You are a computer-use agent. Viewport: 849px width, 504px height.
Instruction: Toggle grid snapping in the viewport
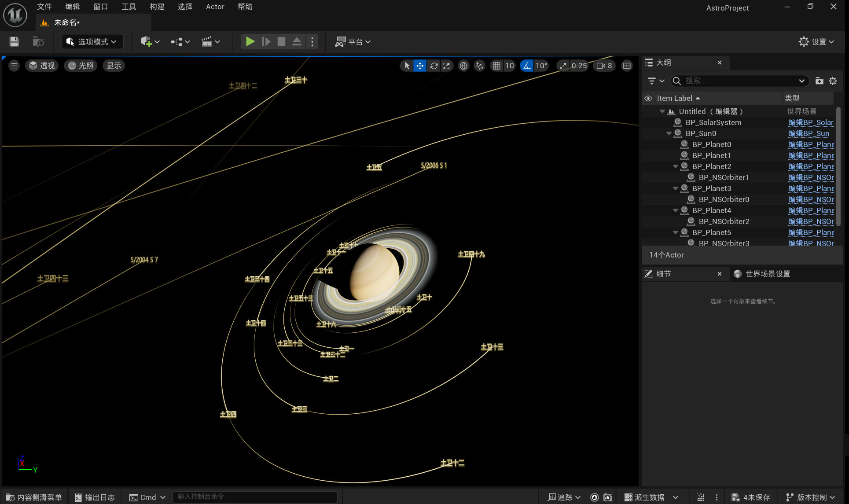click(x=496, y=66)
